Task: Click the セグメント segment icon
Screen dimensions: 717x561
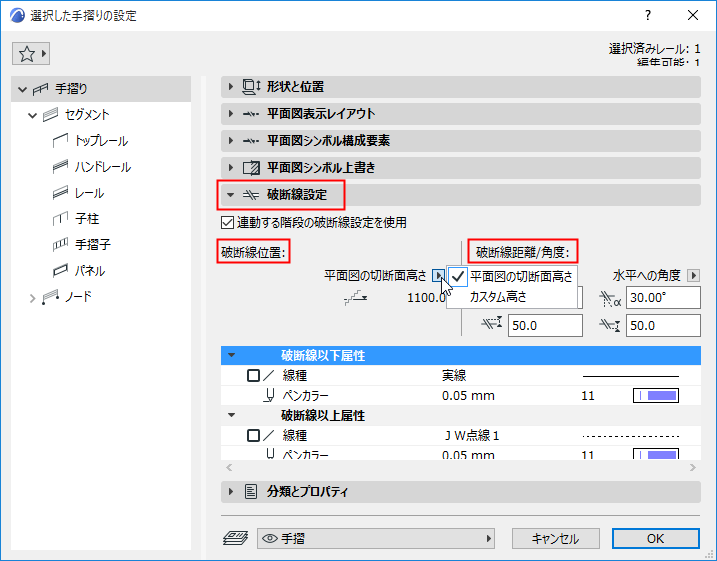Action: pyautogui.click(x=50, y=115)
